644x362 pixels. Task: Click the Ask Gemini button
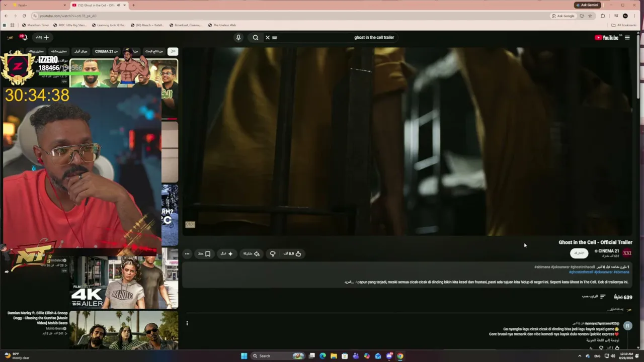click(588, 5)
